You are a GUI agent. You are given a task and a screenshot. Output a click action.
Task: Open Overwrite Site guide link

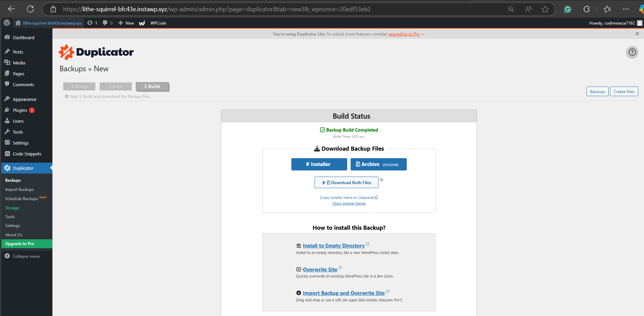point(320,270)
